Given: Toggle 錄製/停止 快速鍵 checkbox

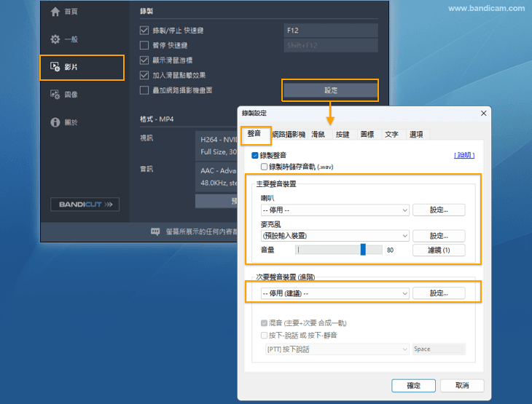Looking at the screenshot, I should click(x=144, y=31).
